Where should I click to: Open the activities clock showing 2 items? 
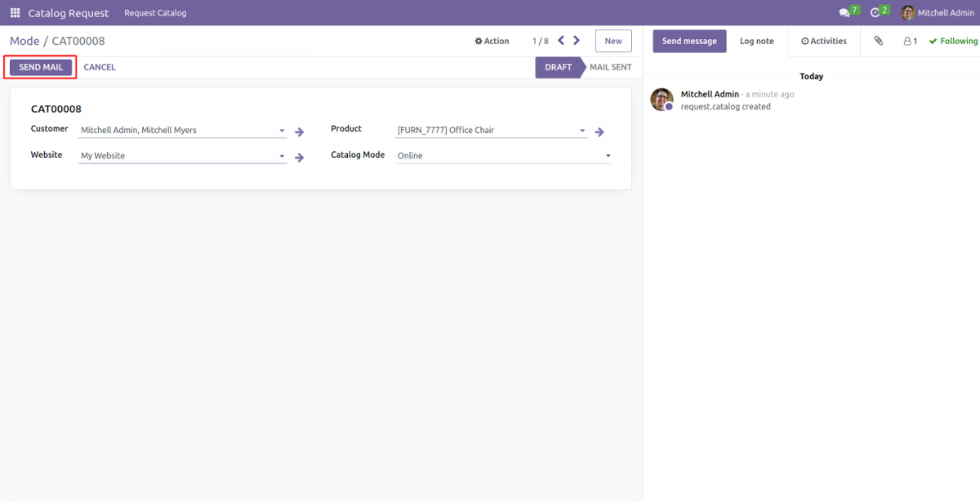click(876, 12)
